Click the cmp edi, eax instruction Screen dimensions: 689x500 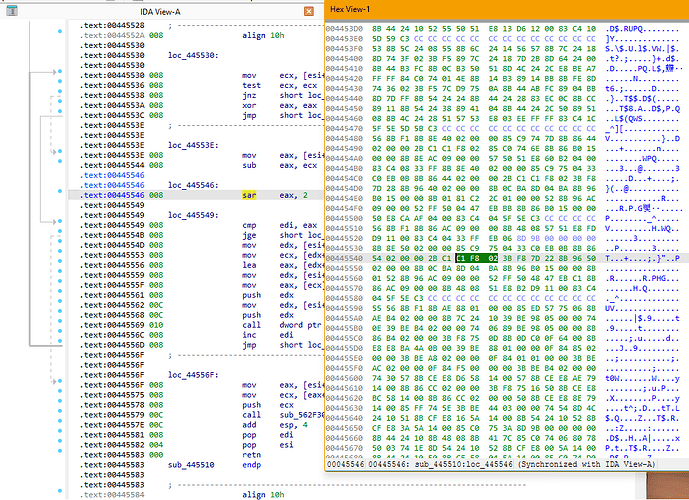coord(279,225)
